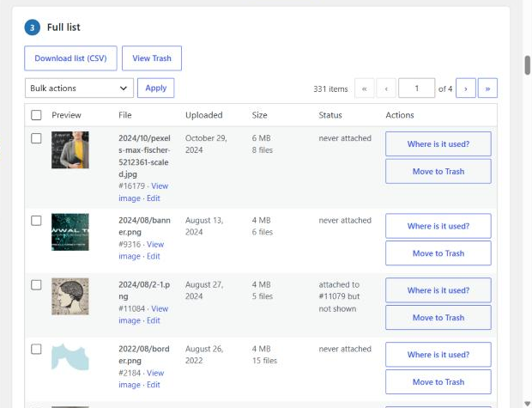The height and width of the screenshot is (408, 532).
Task: Click Edit link for 2-1.png
Action: [154, 320]
